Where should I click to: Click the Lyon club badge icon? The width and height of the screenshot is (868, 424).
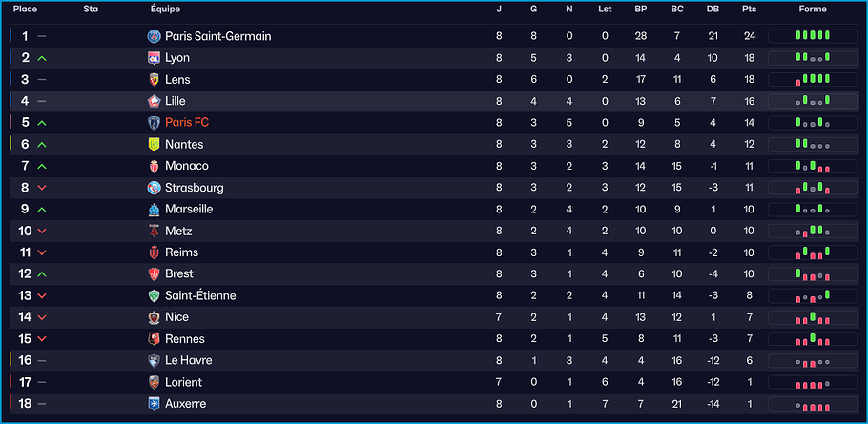tap(155, 58)
